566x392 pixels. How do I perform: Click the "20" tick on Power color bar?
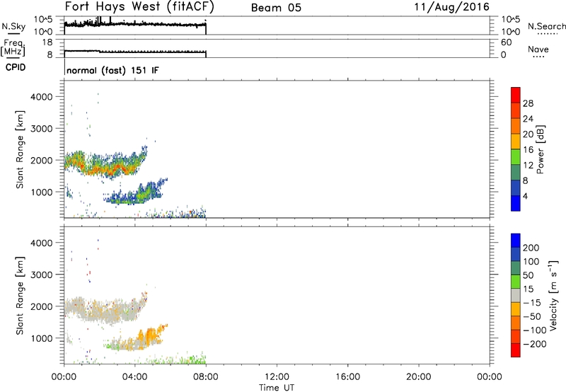(x=528, y=134)
